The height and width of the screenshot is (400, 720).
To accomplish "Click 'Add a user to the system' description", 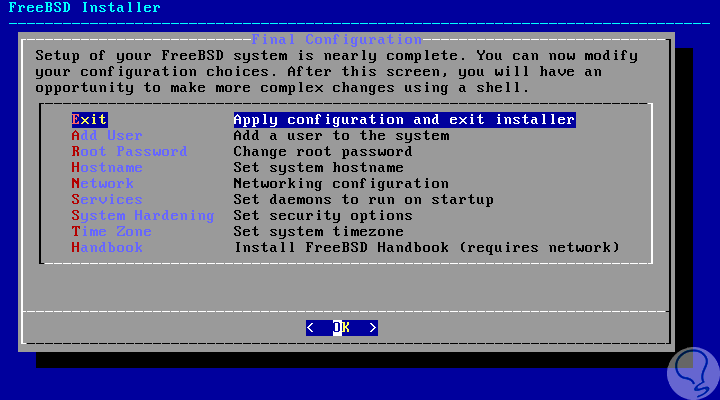I will tap(341, 135).
